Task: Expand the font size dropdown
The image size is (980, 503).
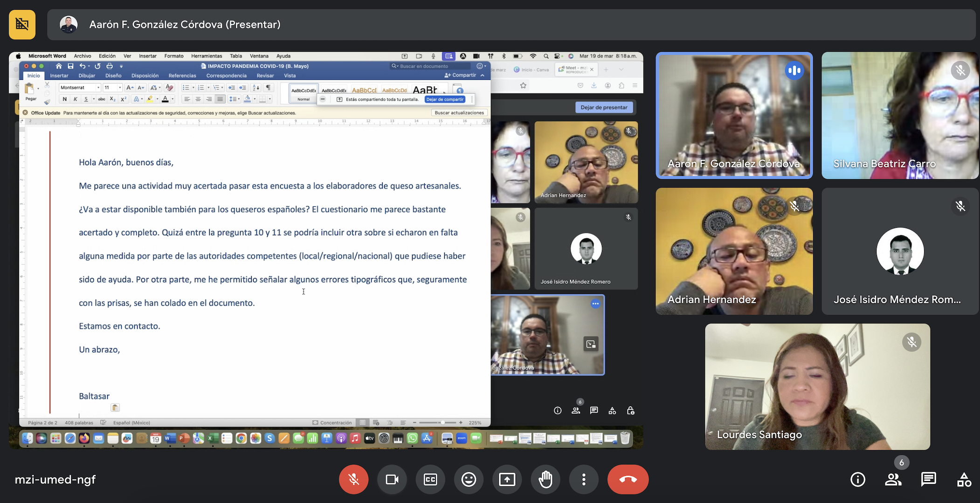Action: click(x=119, y=88)
